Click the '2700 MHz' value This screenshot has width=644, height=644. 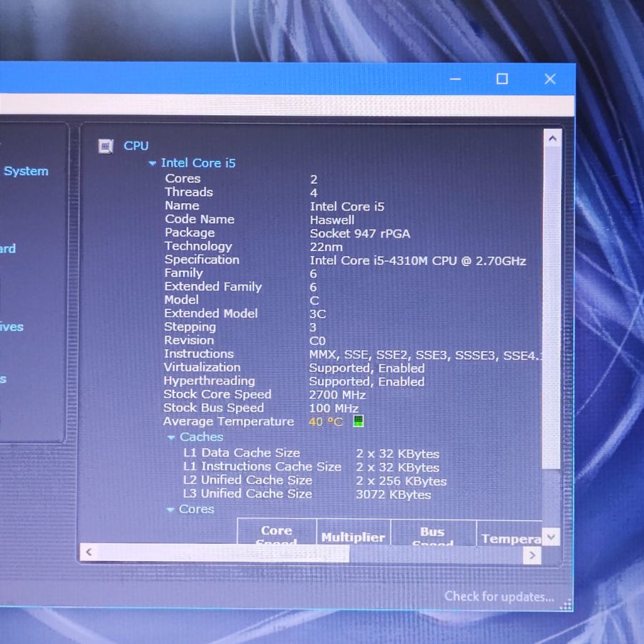[337, 395]
